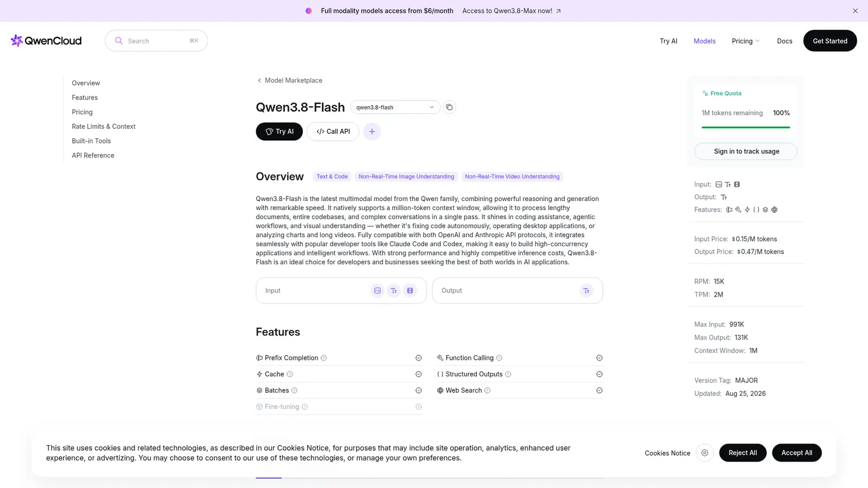Viewport: 868px width, 488px height.
Task: Click Sign in to track usage
Action: (x=746, y=151)
